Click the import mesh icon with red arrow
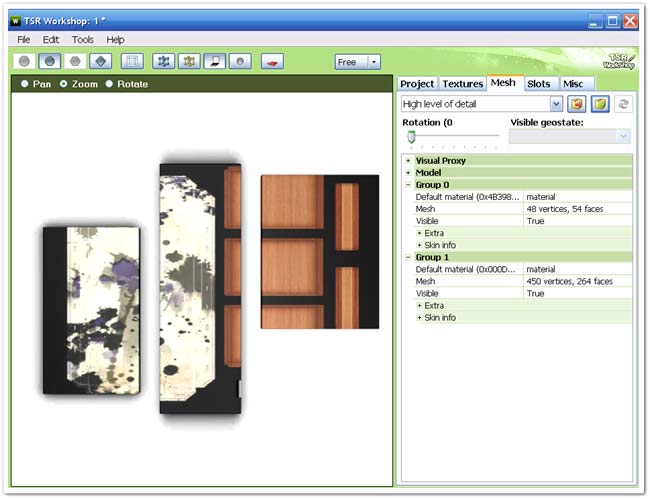 tap(577, 104)
